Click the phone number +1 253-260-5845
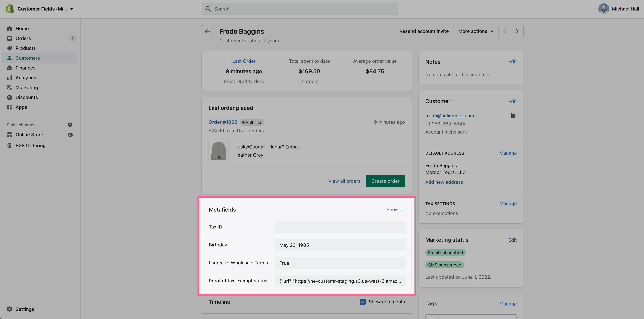The image size is (644, 319). (445, 124)
